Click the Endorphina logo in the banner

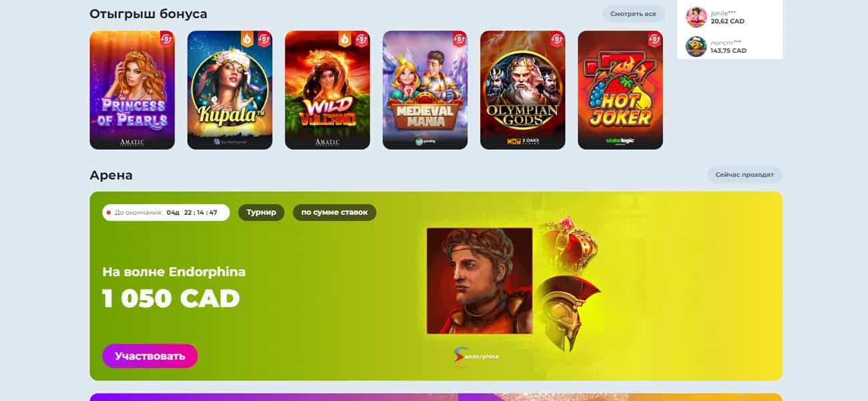pos(476,356)
